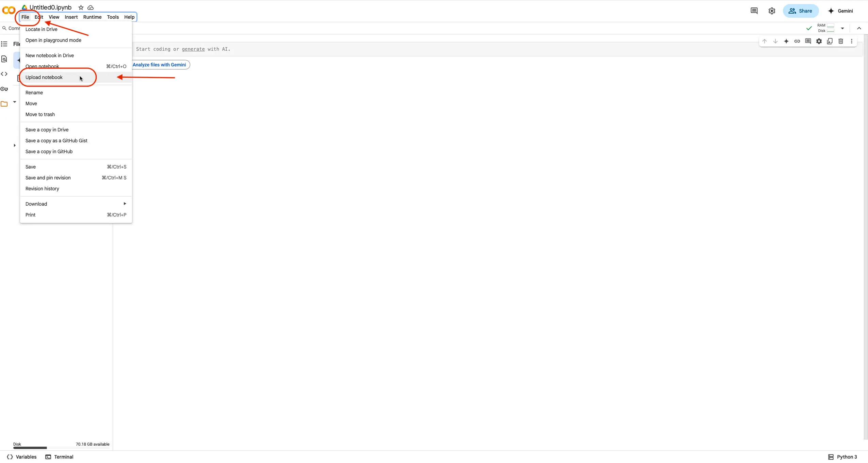Open the find and replace sidebar icon
Viewport: 868px width, 463px height.
pyautogui.click(x=4, y=59)
